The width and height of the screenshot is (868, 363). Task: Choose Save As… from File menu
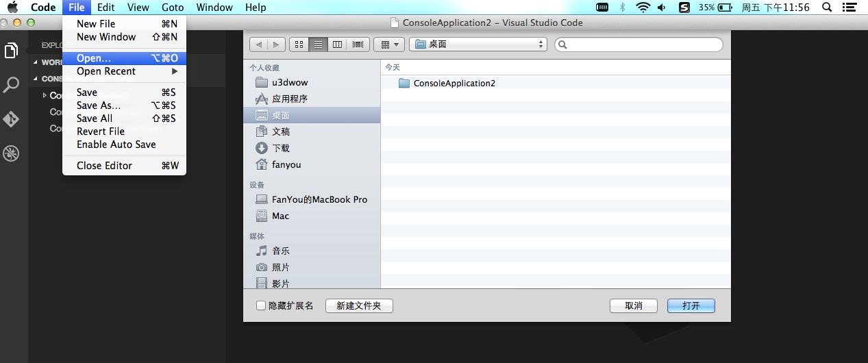click(124, 105)
